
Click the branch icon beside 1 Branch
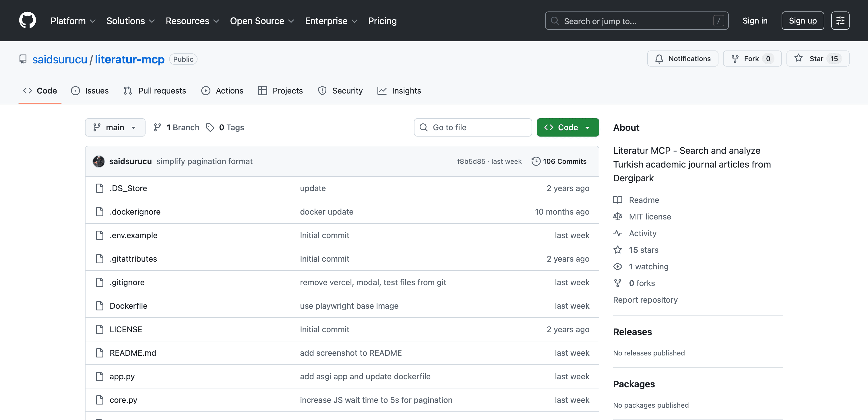(x=157, y=127)
